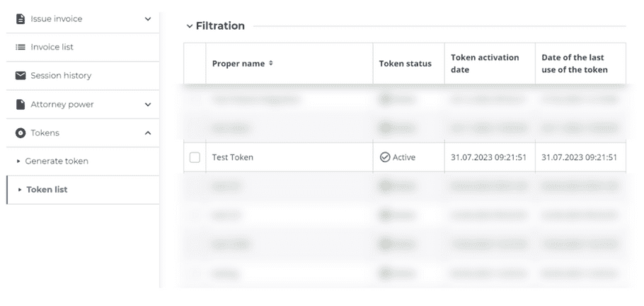
Task: Collapse the Filtration section
Action: pyautogui.click(x=190, y=26)
